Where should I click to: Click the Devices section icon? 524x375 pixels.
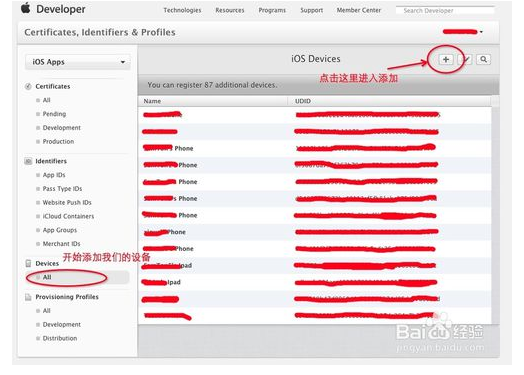click(x=28, y=263)
